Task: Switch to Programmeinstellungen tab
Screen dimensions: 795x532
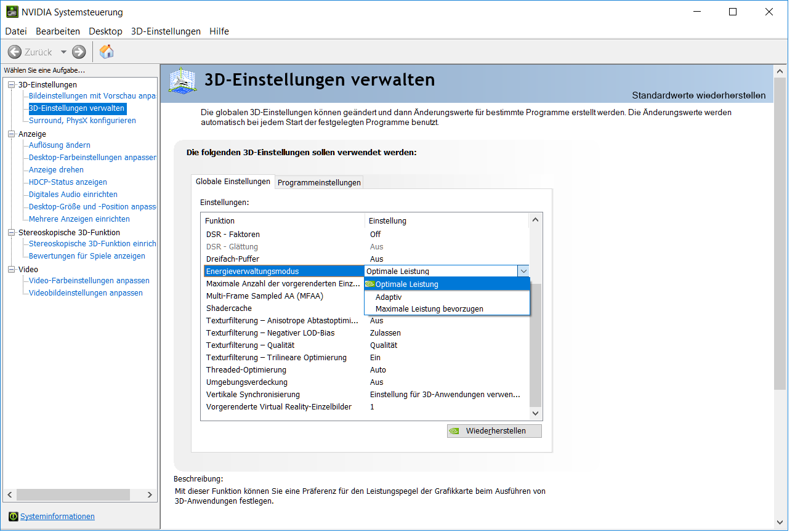Action: (x=319, y=182)
